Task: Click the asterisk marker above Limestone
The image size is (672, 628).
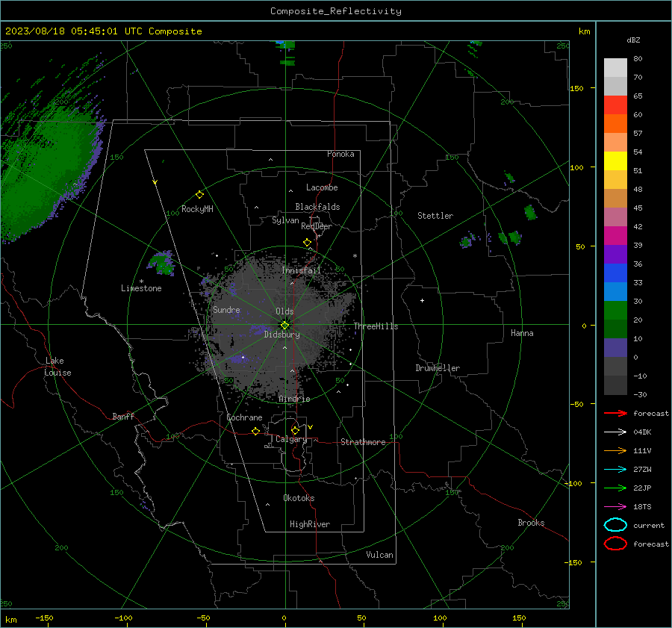Action: click(141, 282)
